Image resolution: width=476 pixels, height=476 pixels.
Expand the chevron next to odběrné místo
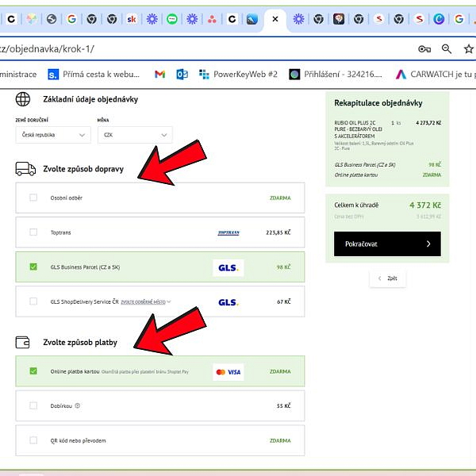point(169,301)
